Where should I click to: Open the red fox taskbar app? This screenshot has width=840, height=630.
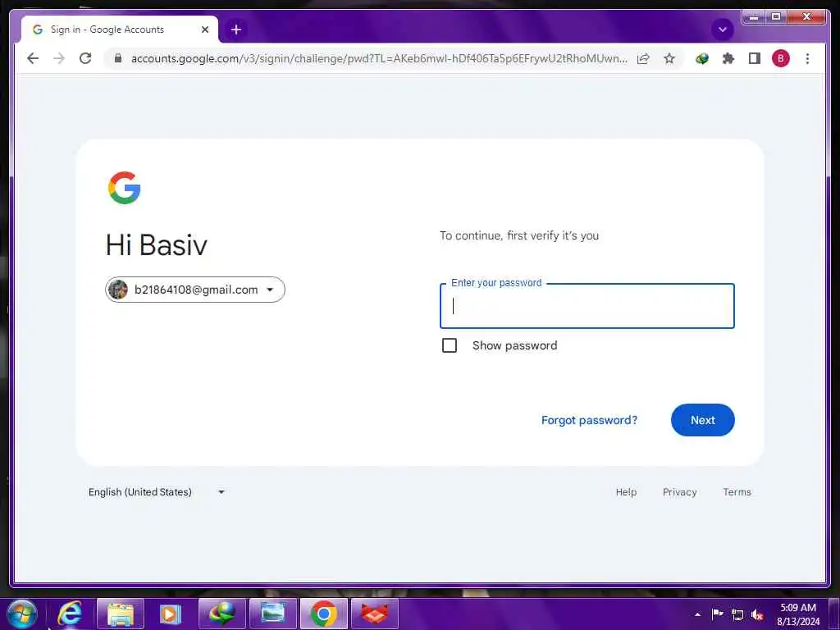point(374,614)
